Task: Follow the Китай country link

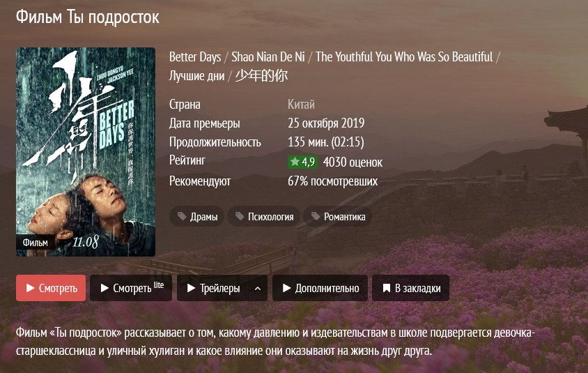Action: pyautogui.click(x=301, y=105)
